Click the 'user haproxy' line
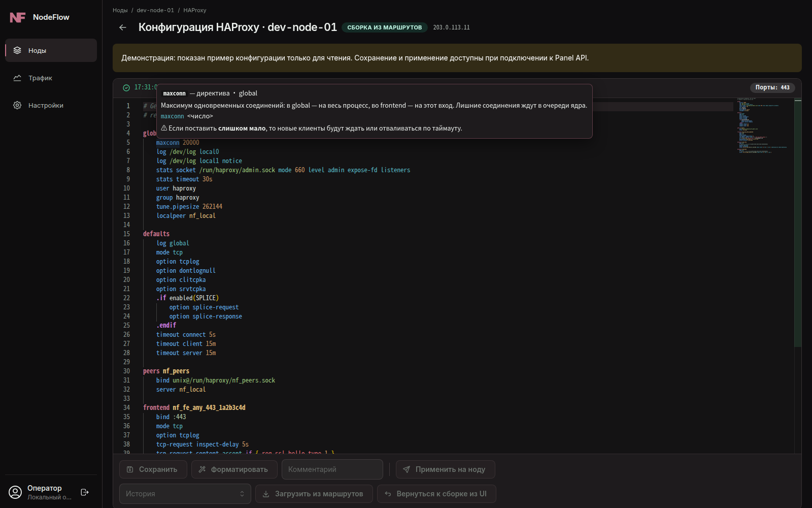Image resolution: width=812 pixels, height=508 pixels. point(176,188)
